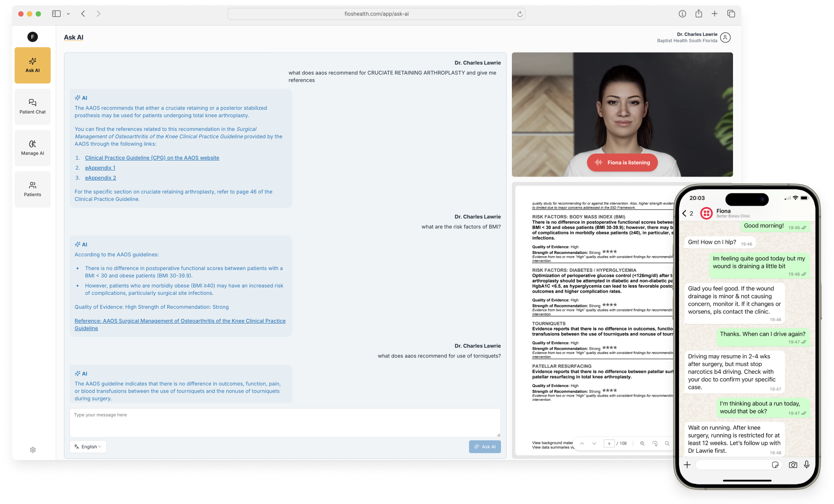Viewport: 834px width, 504px height.
Task: Open the user profile avatar icon
Action: click(x=725, y=37)
